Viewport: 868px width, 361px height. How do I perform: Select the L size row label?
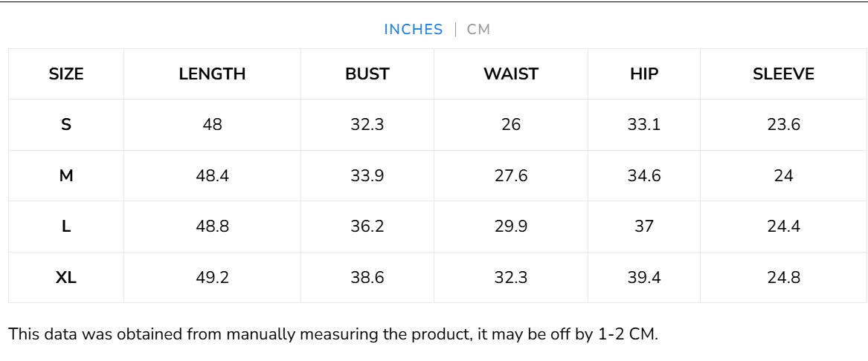66,227
